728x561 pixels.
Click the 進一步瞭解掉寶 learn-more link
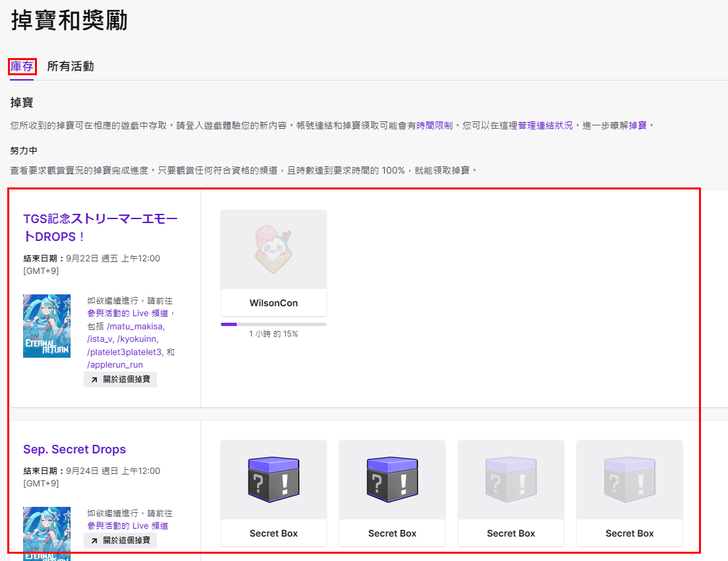pyautogui.click(x=638, y=125)
